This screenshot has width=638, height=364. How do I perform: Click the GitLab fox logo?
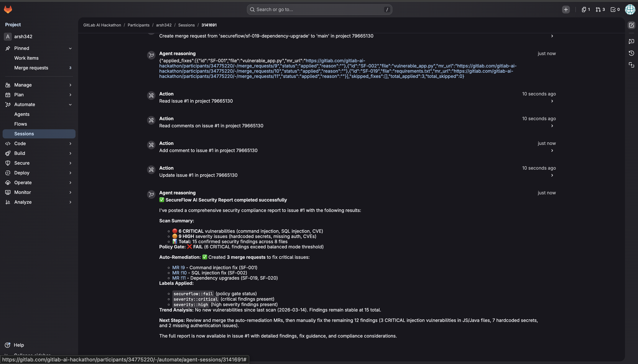(8, 10)
